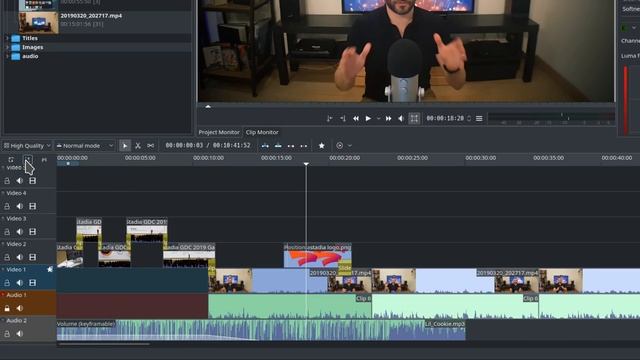Mute the Video 4 track audio
The height and width of the screenshot is (360, 640).
point(20,206)
